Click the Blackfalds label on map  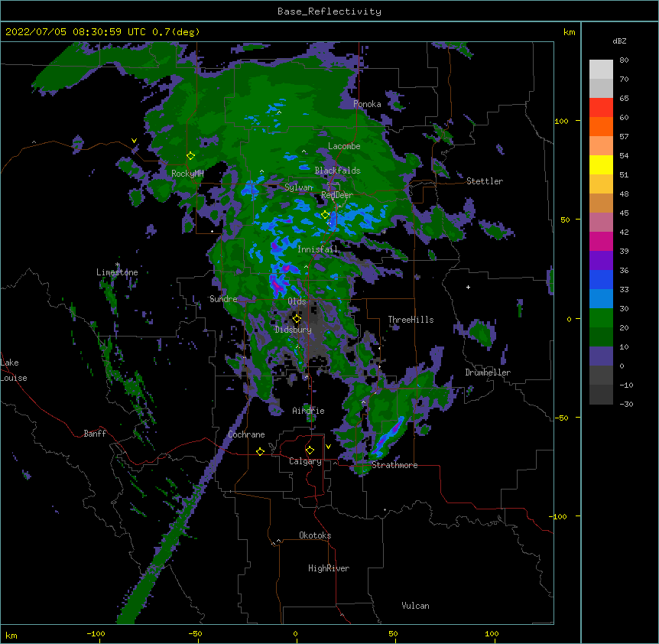(x=337, y=171)
